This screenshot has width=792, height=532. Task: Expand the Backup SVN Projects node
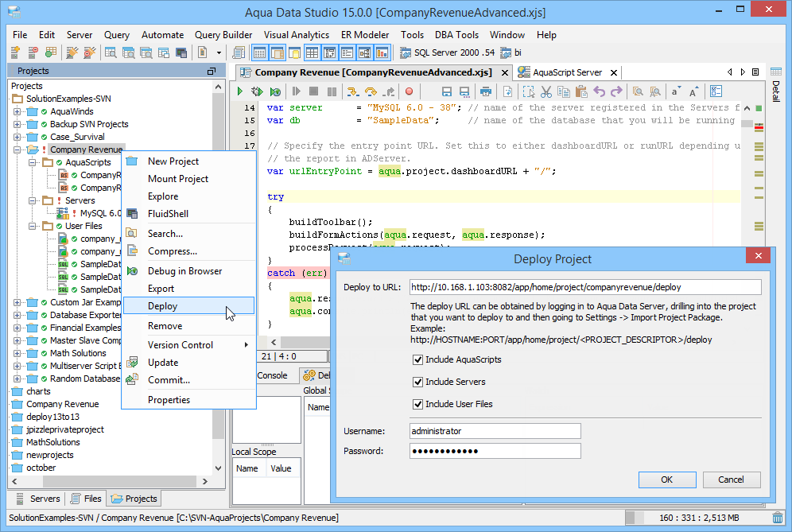[x=17, y=124]
